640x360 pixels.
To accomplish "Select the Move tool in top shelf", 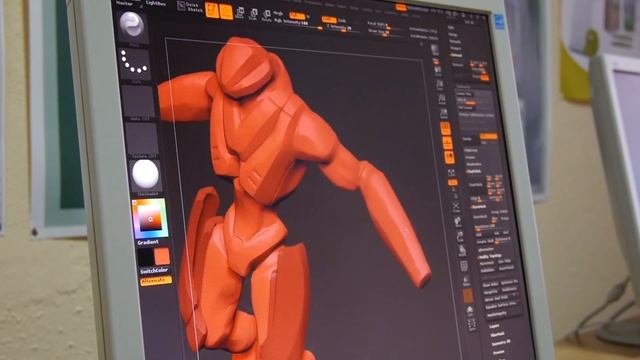I will tap(240, 13).
